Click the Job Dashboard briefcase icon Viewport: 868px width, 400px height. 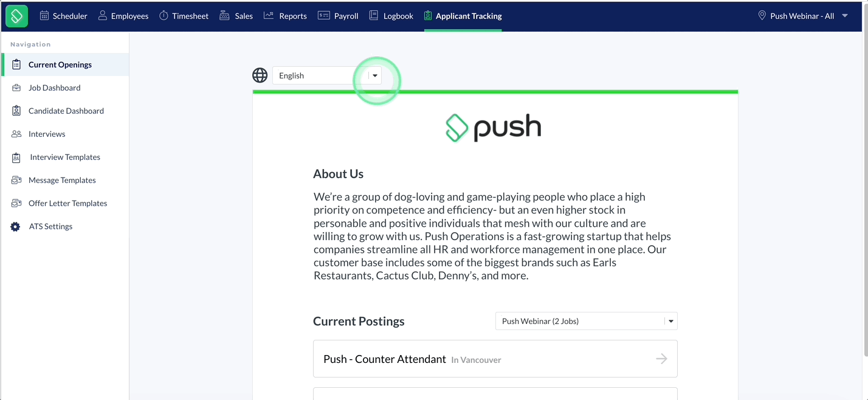tap(16, 88)
